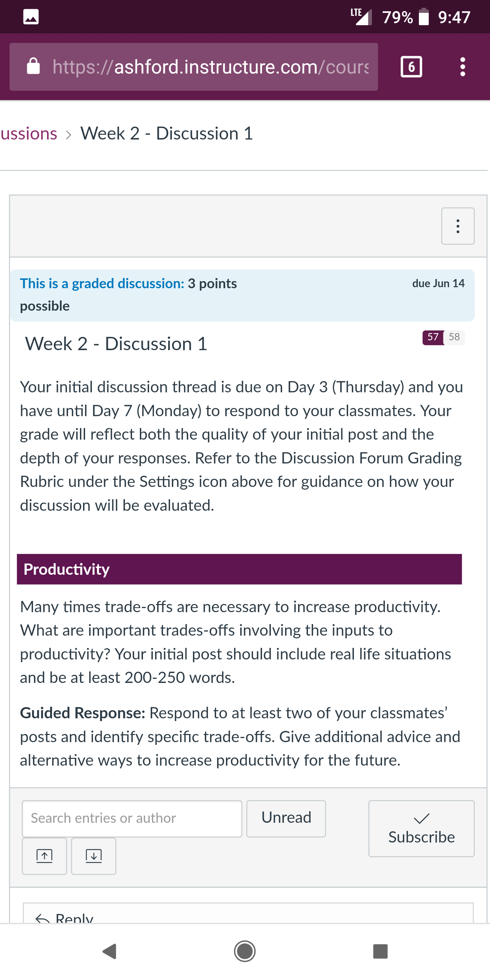Focus the Search entries or author field
The width and height of the screenshot is (490, 980).
[x=132, y=818]
